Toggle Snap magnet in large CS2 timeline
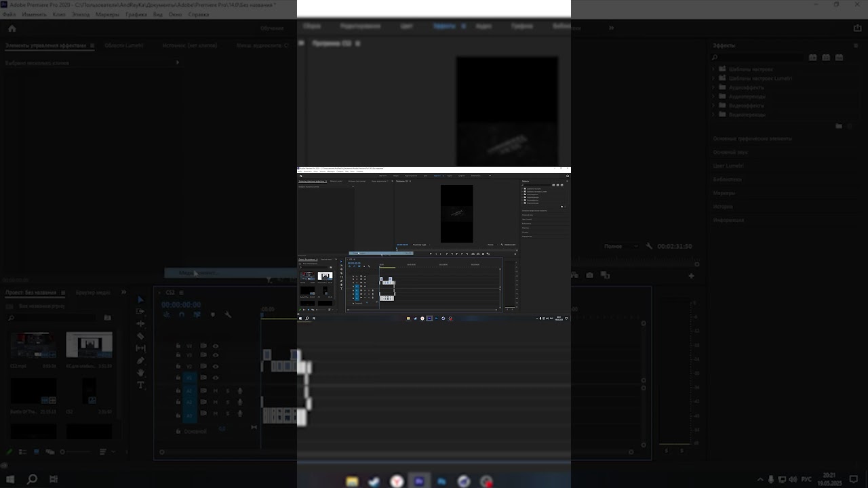868x488 pixels. point(181,314)
